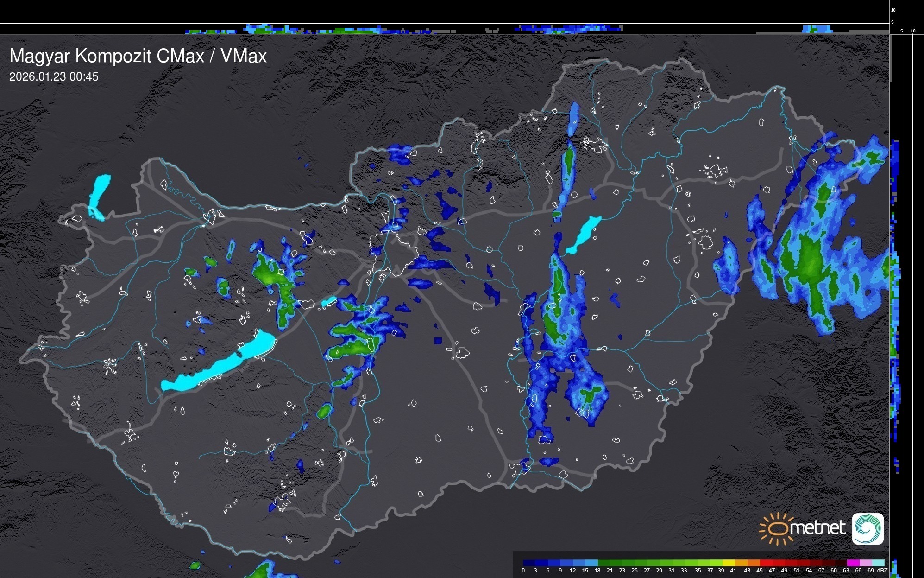Click the 45 value label in legend

(x=760, y=571)
